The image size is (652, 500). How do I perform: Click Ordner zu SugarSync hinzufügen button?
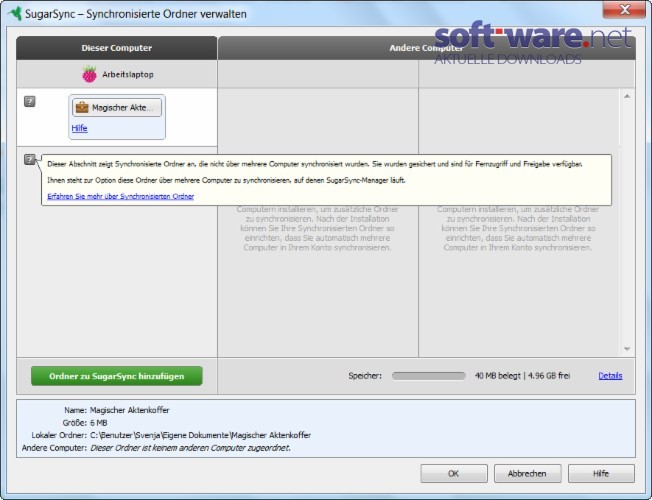tap(117, 376)
